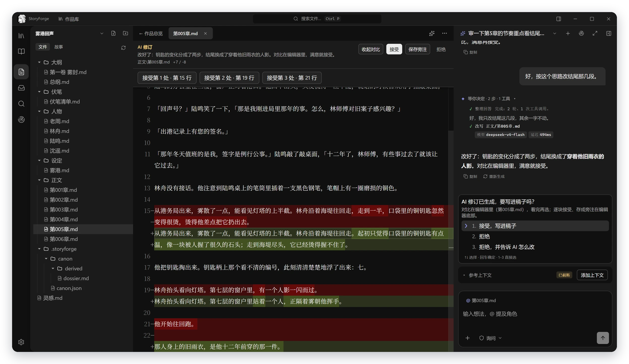Collapse the right chat panel
629x364 pixels.
(x=609, y=33)
